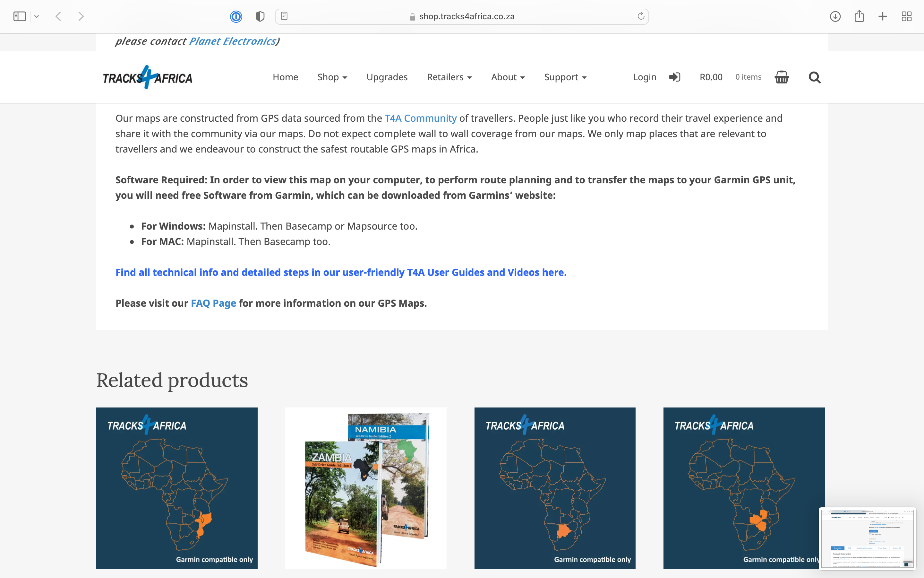Show the tab overview grid

(906, 16)
